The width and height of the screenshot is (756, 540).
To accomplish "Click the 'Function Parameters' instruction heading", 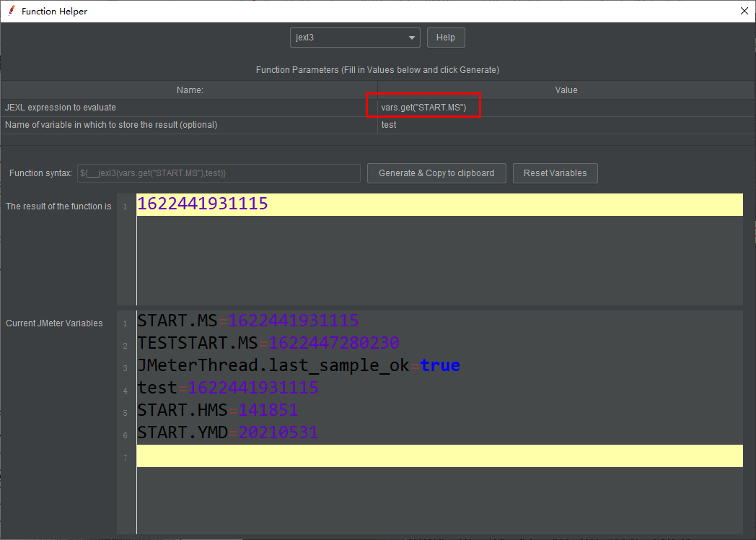I will point(377,70).
